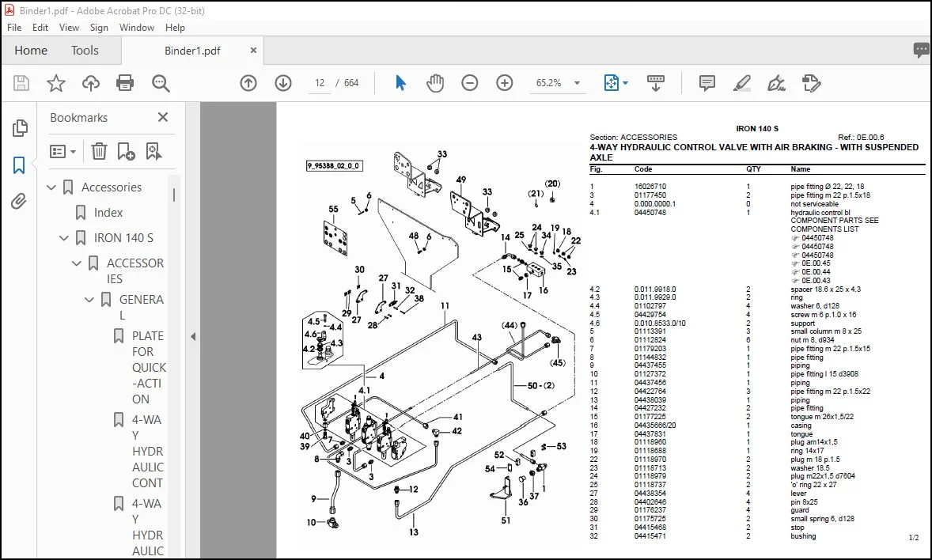
Task: Add the file to starred favorites
Action: [x=56, y=83]
